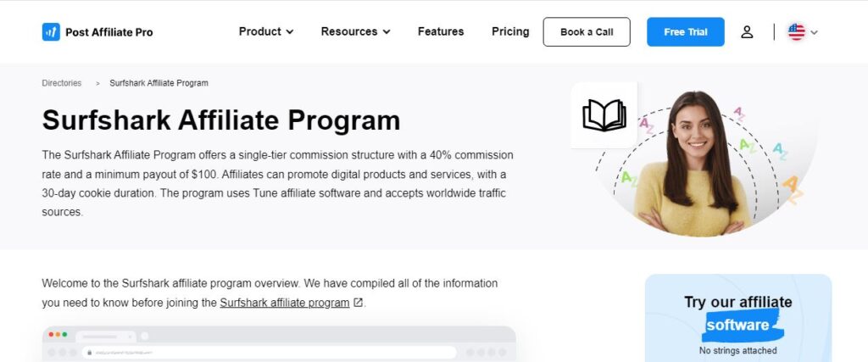868x362 pixels.
Task: Click the external link icon after Surfshark link
Action: coord(359,303)
